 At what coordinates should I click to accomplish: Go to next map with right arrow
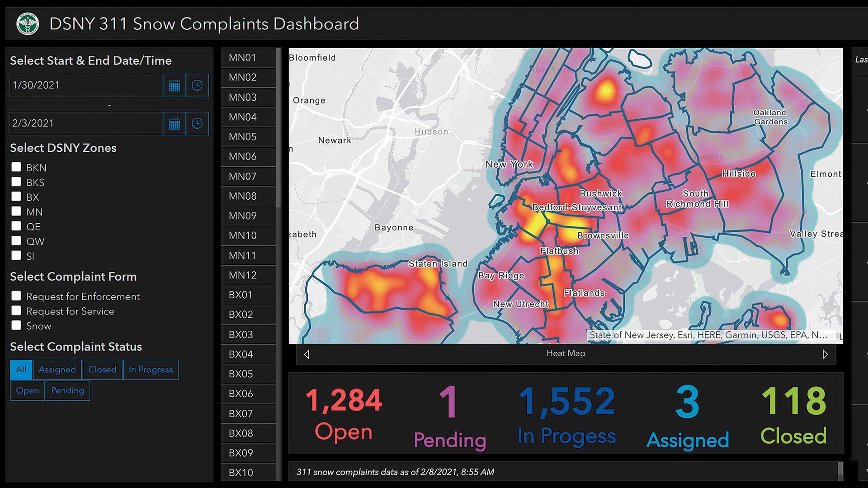[825, 354]
